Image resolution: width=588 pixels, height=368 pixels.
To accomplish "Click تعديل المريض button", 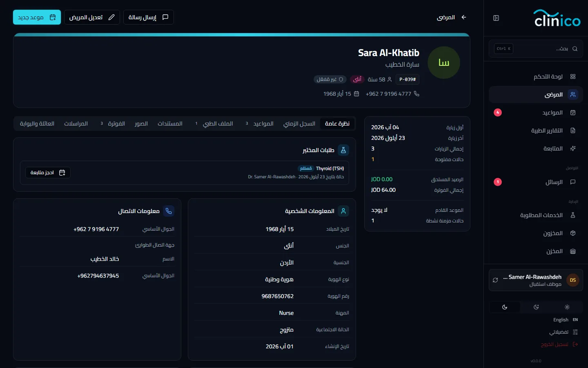I will click(x=92, y=17).
